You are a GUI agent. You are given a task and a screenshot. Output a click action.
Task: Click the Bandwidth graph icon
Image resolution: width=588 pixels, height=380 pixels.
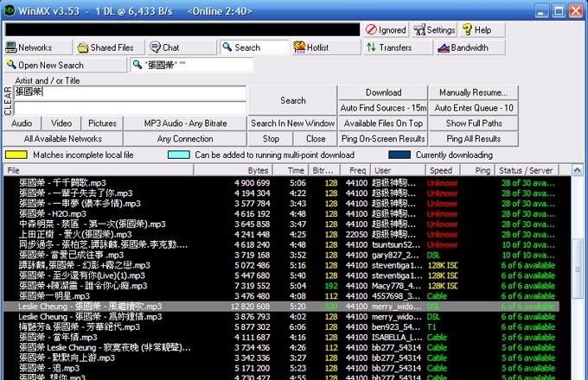442,48
